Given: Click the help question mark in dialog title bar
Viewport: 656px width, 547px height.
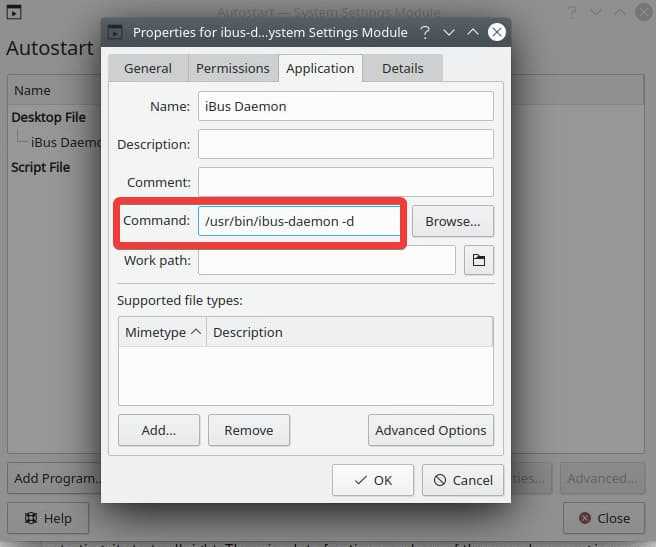Looking at the screenshot, I should point(425,32).
